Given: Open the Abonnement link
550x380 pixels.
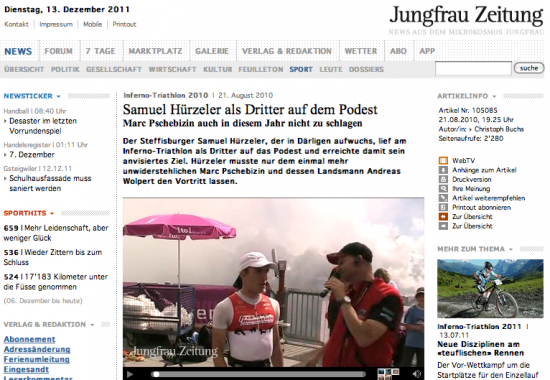Looking at the screenshot, I should click(x=29, y=339).
